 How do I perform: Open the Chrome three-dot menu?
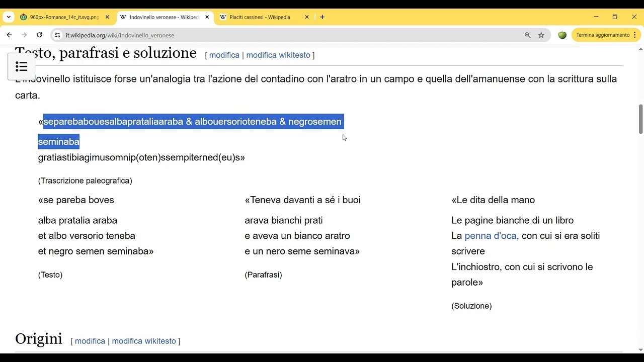point(635,35)
